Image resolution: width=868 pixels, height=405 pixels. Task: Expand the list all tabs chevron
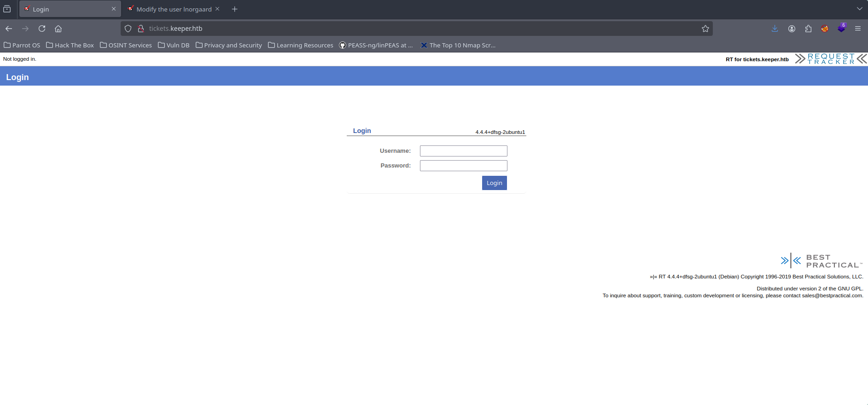point(859,9)
